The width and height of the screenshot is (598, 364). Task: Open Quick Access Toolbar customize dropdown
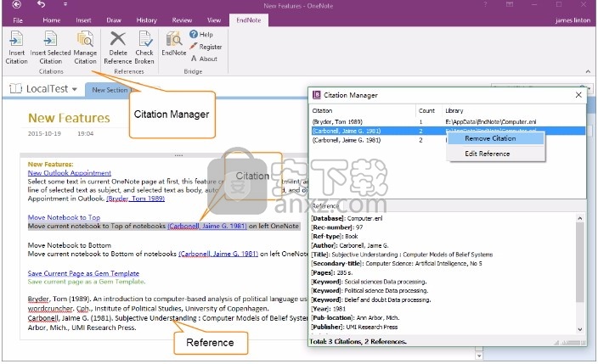point(65,4)
